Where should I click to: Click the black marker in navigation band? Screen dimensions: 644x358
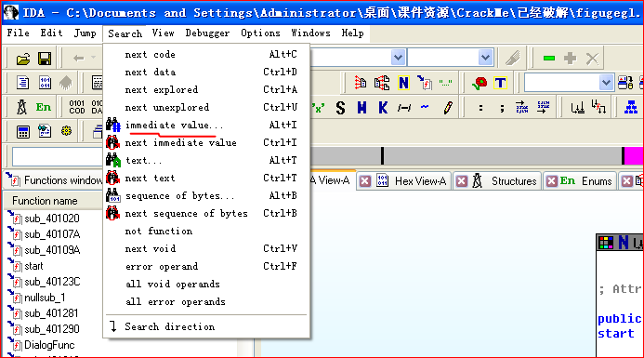[382, 156]
